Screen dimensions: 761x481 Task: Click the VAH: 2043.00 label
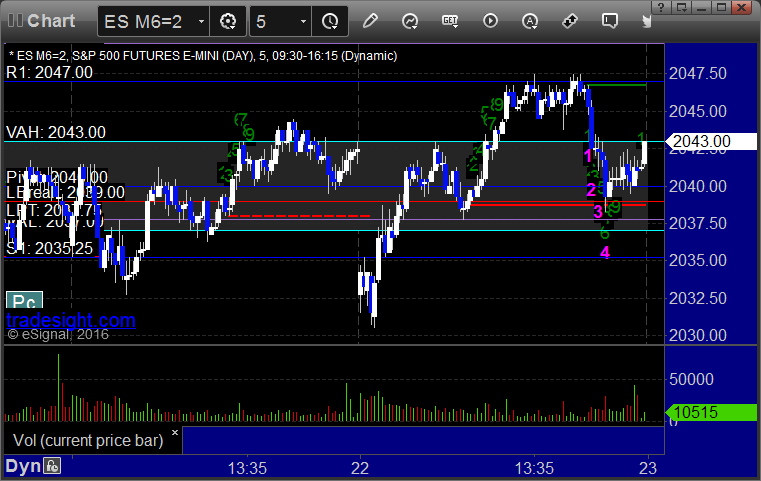(56, 132)
